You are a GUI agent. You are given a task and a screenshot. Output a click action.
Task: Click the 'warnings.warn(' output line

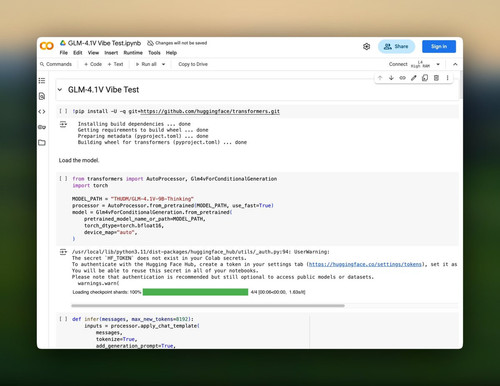tap(98, 283)
